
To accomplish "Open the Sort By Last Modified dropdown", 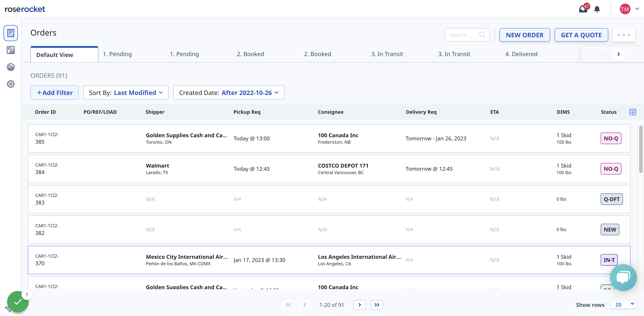I will (x=126, y=93).
